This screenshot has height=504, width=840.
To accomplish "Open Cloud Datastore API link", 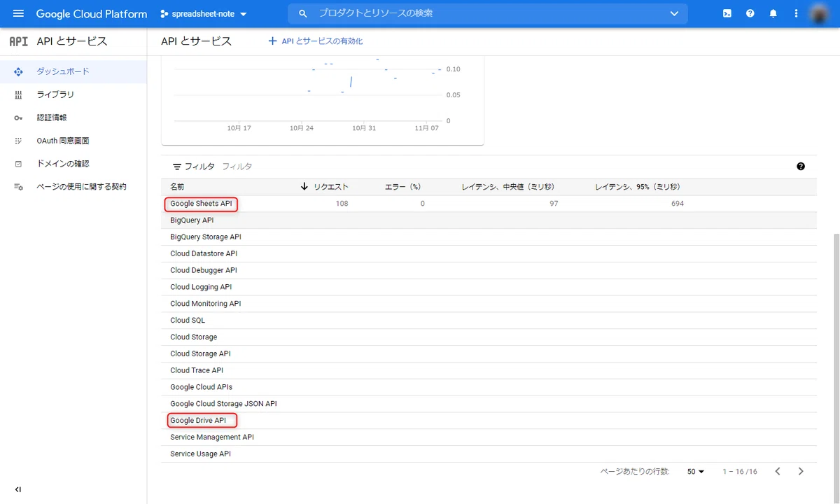I will [204, 253].
